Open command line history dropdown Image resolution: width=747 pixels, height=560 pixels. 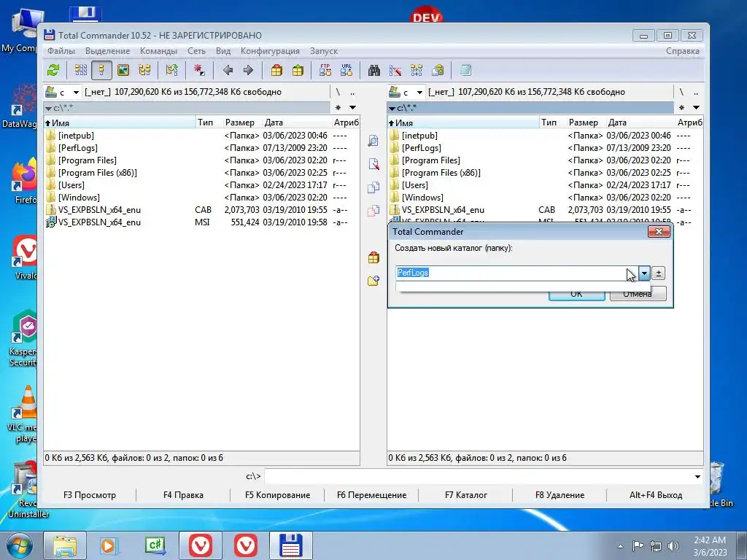(x=697, y=477)
